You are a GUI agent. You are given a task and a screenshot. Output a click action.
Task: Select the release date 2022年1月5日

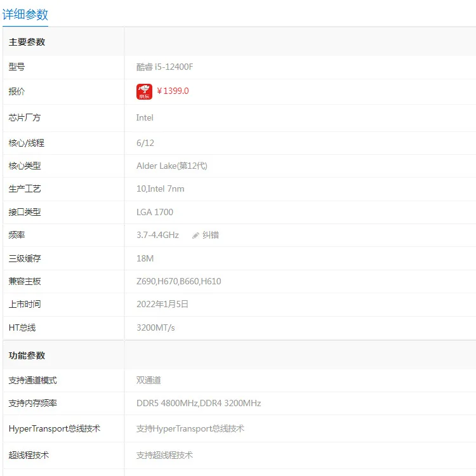point(162,304)
